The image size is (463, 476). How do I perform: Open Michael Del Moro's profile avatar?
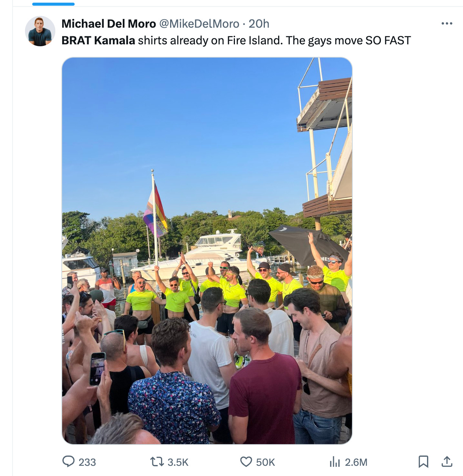pos(40,31)
